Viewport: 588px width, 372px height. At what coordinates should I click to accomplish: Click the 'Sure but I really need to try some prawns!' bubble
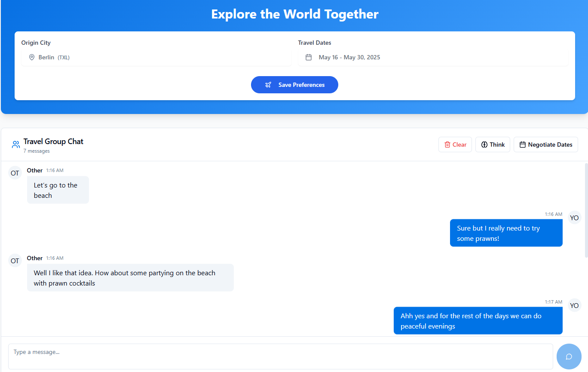coord(506,233)
